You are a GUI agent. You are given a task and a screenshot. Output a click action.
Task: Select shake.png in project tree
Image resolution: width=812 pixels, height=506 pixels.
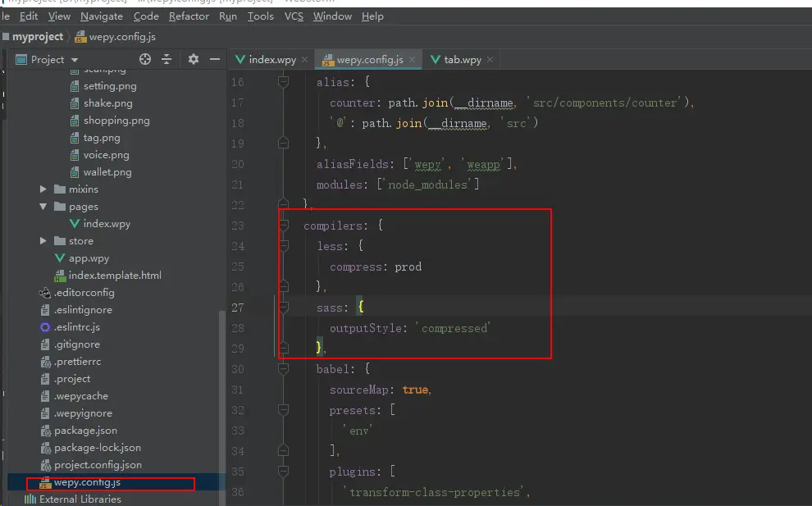[107, 103]
